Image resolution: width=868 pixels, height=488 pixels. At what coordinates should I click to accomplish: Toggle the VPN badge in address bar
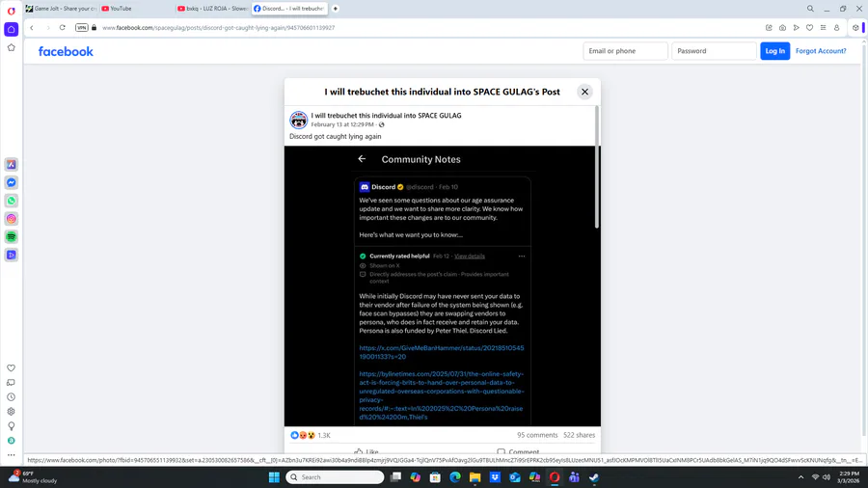click(x=81, y=28)
